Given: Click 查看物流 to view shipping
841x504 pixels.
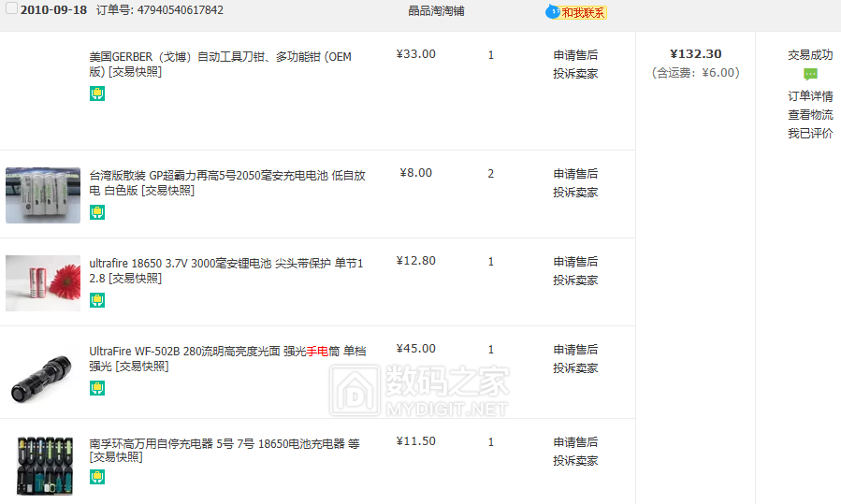Looking at the screenshot, I should 810,114.
